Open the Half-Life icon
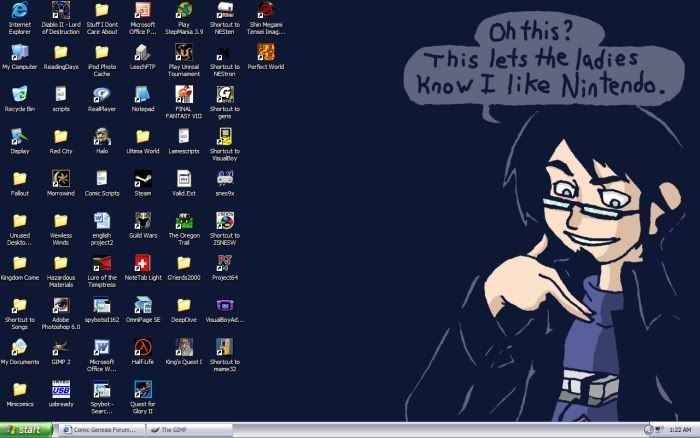The width and height of the screenshot is (700, 438). pos(143,347)
